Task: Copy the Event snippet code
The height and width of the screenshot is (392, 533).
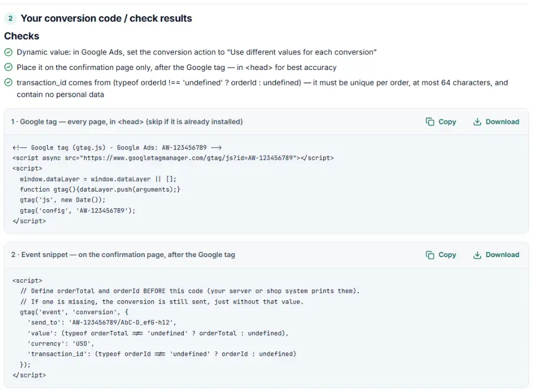Action: coord(440,255)
